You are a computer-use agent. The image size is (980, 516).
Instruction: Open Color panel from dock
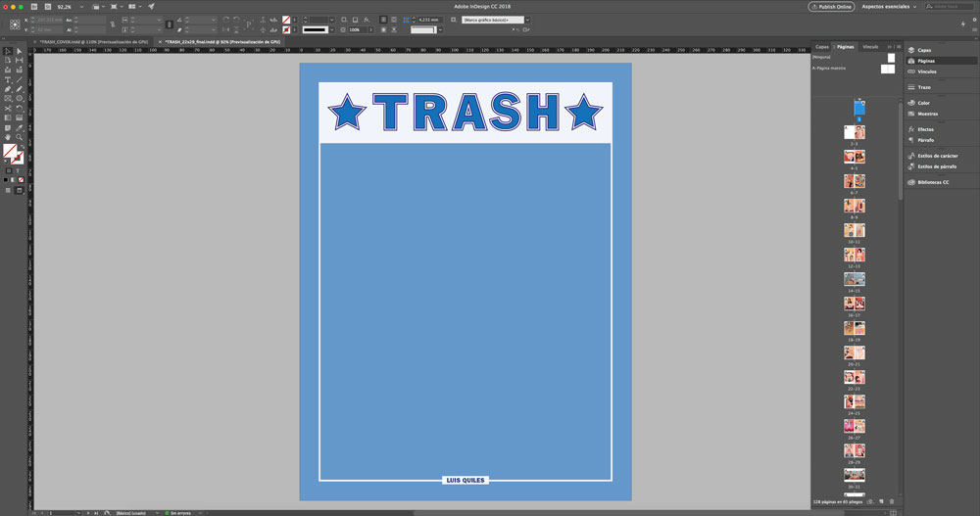924,103
